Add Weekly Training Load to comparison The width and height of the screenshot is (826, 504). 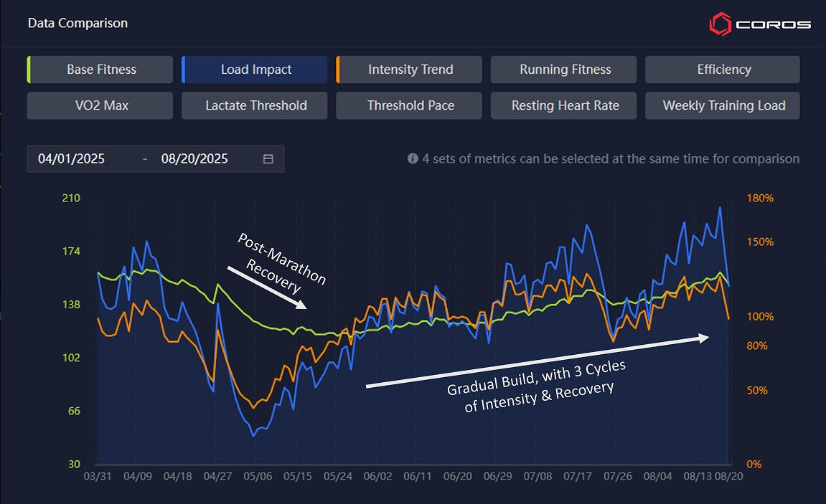(723, 105)
